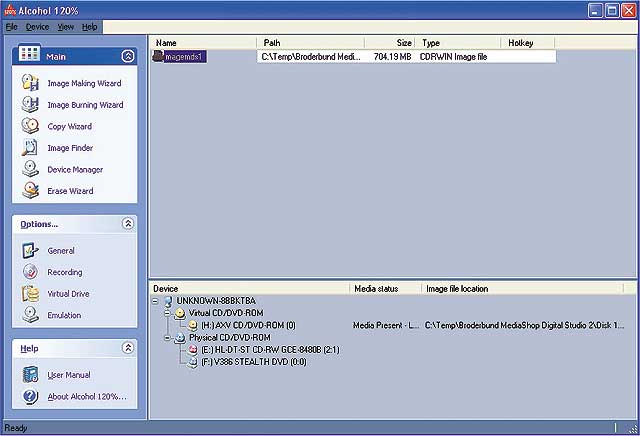Screen dimensions: 640x436
Task: Click the Emulation options icon
Action: coord(30,315)
